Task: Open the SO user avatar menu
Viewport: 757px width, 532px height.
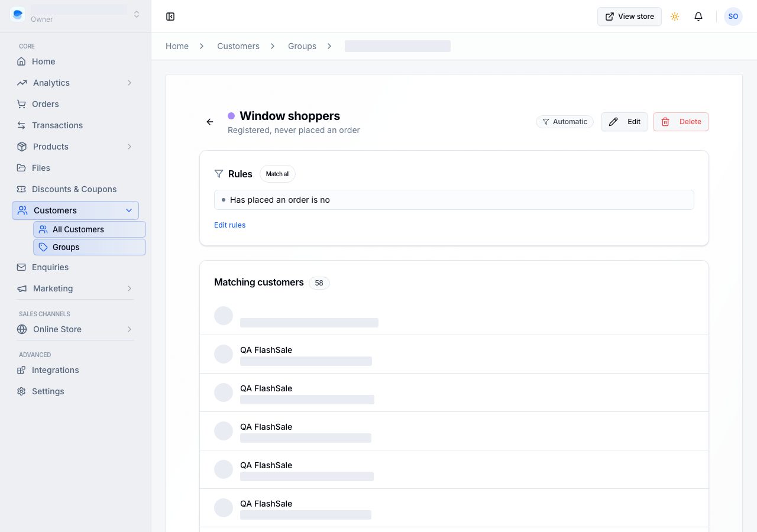Action: click(x=733, y=17)
